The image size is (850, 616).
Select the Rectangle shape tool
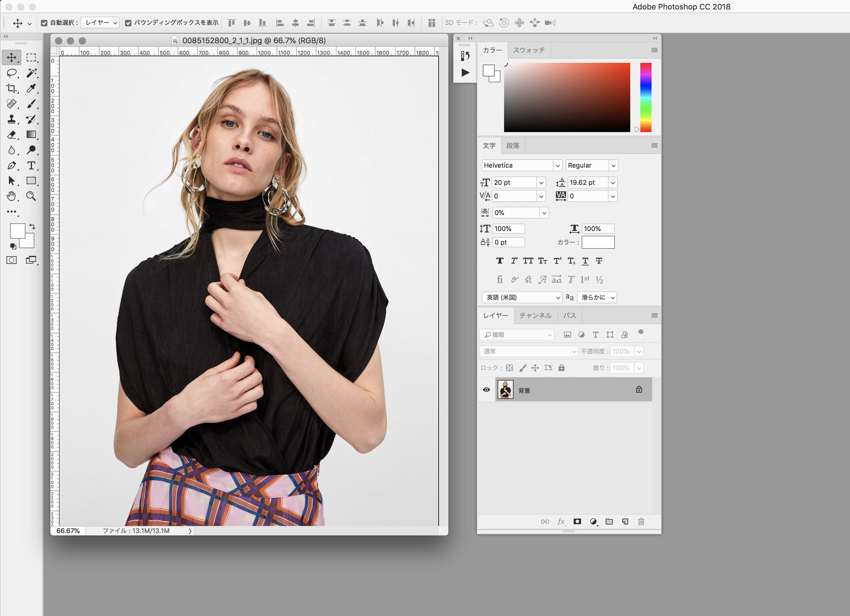click(x=31, y=181)
